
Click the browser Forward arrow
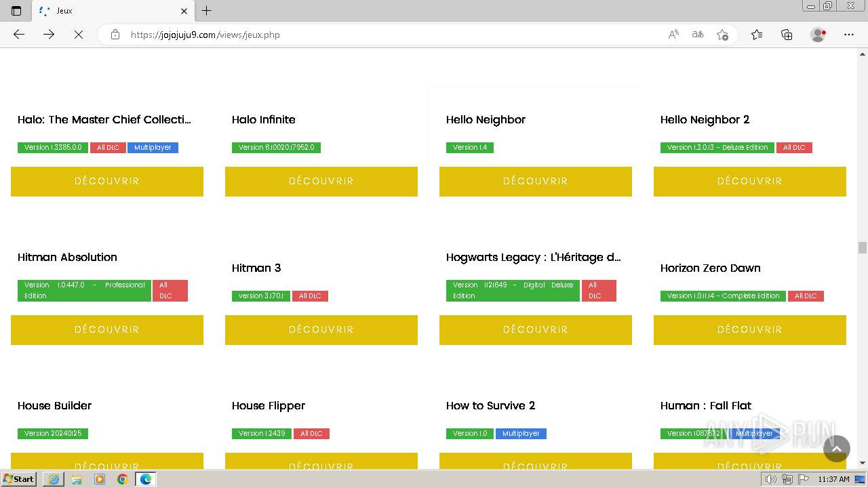coord(49,35)
